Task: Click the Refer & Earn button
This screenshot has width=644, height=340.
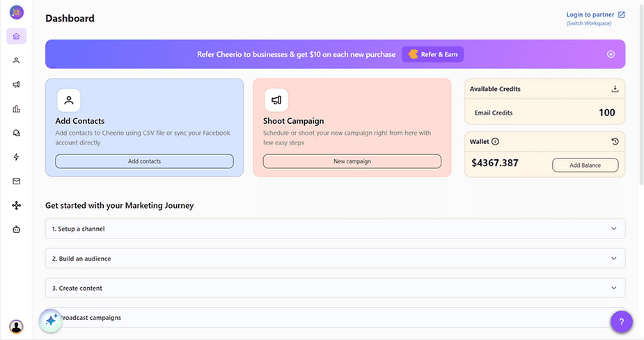Action: point(433,54)
